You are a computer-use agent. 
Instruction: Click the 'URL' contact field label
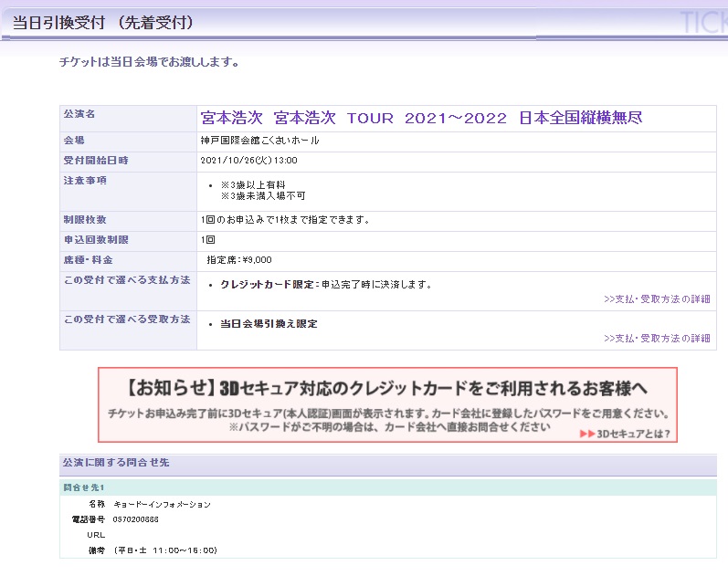96,535
